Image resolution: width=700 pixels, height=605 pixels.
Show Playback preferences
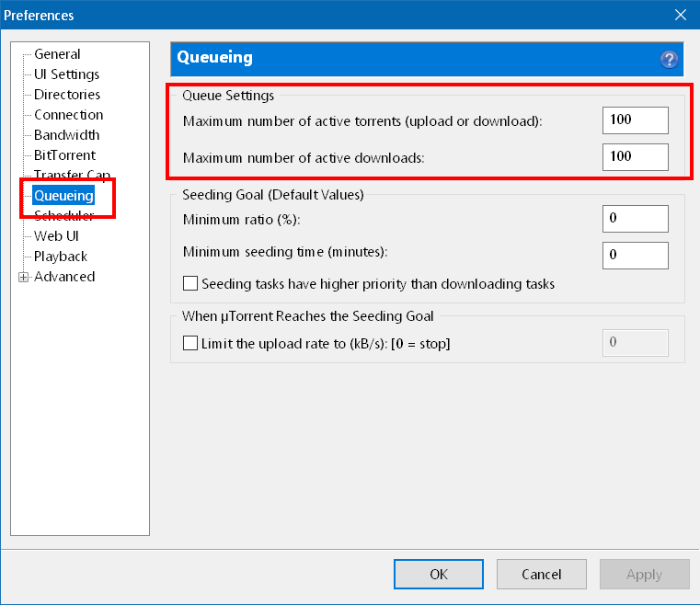tap(61, 257)
